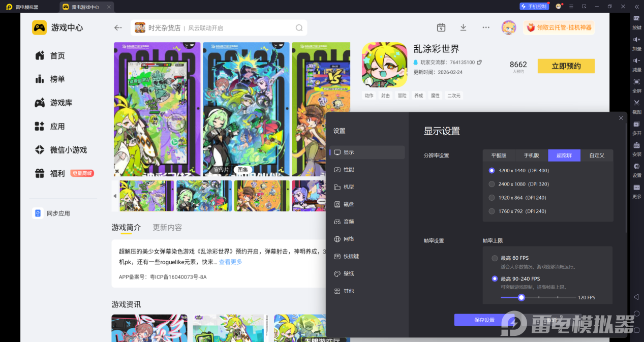
Task: Click 领取云托管-挂机神器 banner button
Action: (x=559, y=27)
